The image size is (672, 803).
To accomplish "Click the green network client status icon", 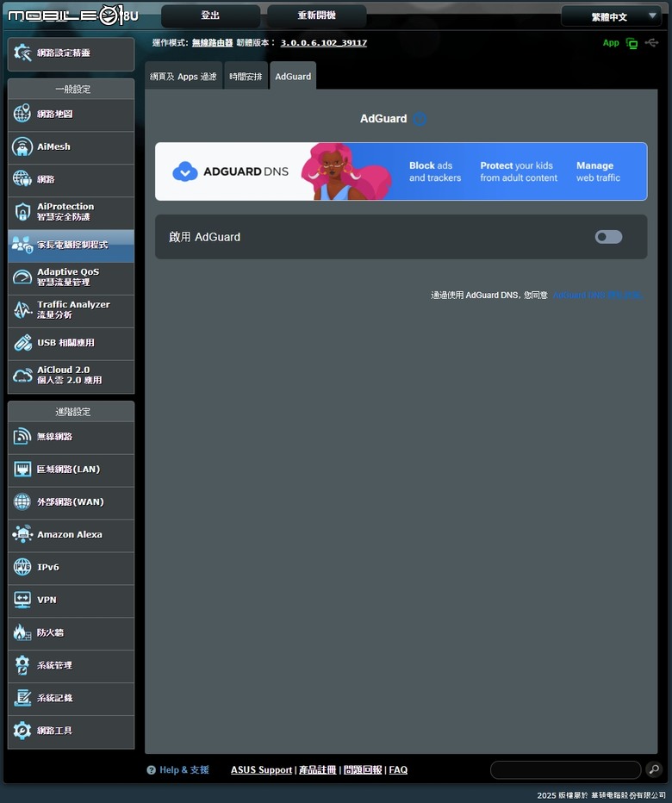I will (632, 44).
